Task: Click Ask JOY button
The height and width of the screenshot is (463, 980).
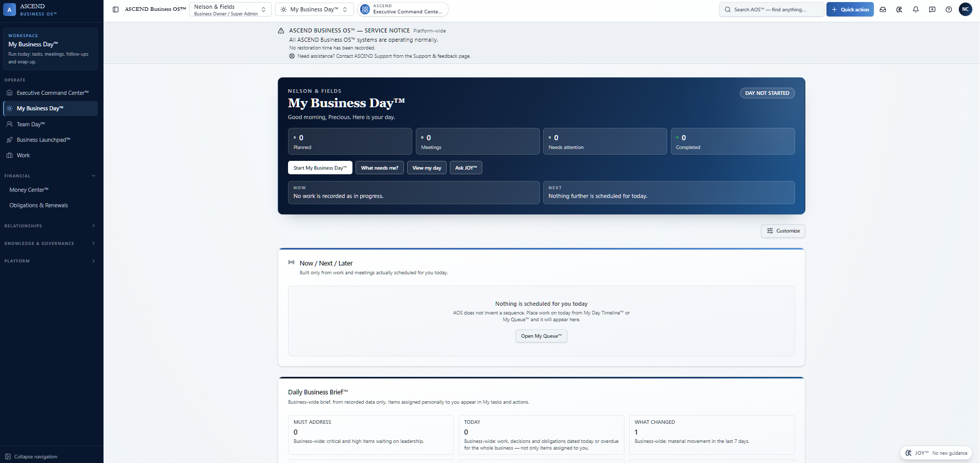Action: tap(466, 168)
